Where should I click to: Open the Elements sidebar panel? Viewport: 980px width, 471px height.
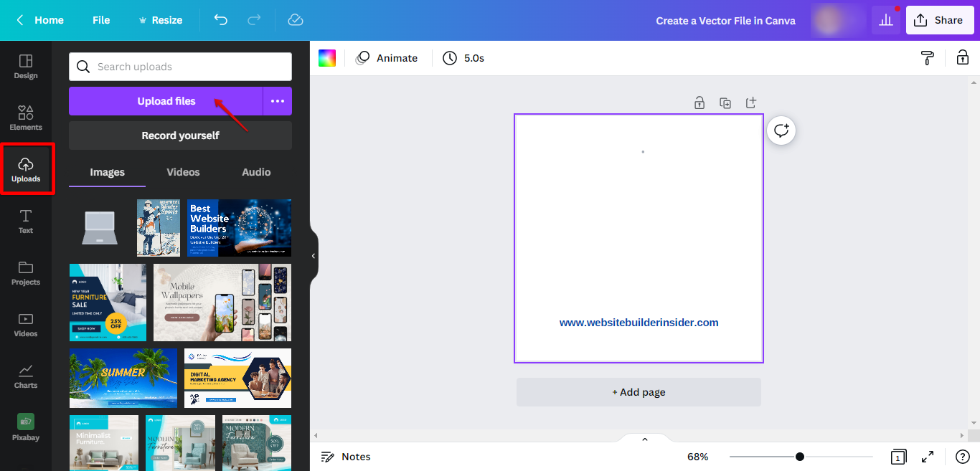coord(26,118)
